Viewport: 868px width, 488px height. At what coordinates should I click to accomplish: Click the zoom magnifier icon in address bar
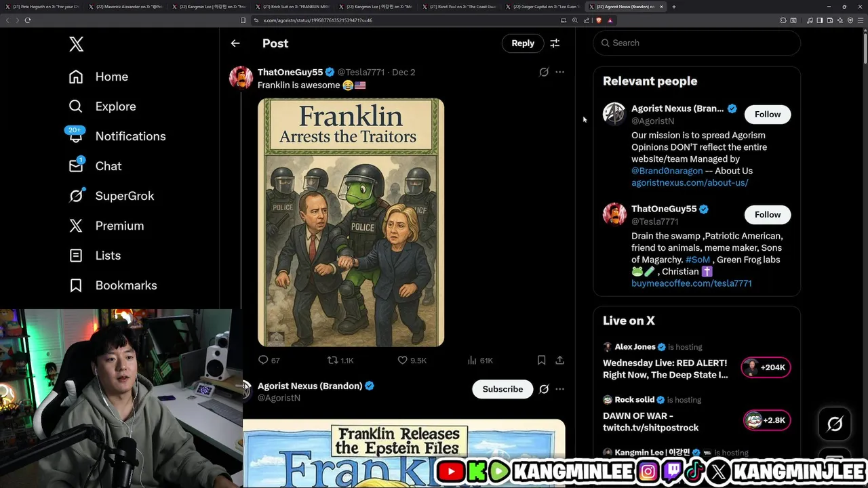coord(575,20)
